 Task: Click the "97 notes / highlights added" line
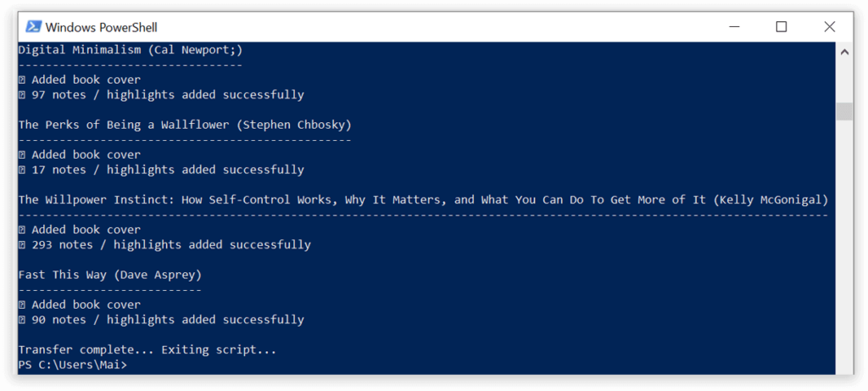click(167, 95)
